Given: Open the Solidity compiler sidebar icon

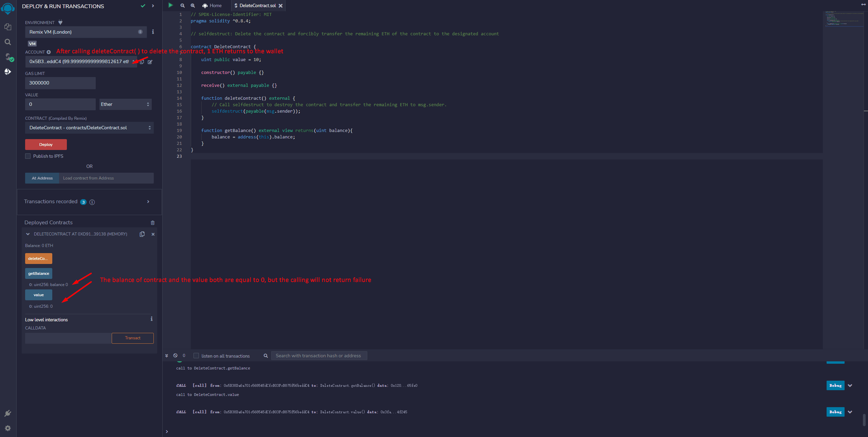Looking at the screenshot, I should pyautogui.click(x=8, y=57).
